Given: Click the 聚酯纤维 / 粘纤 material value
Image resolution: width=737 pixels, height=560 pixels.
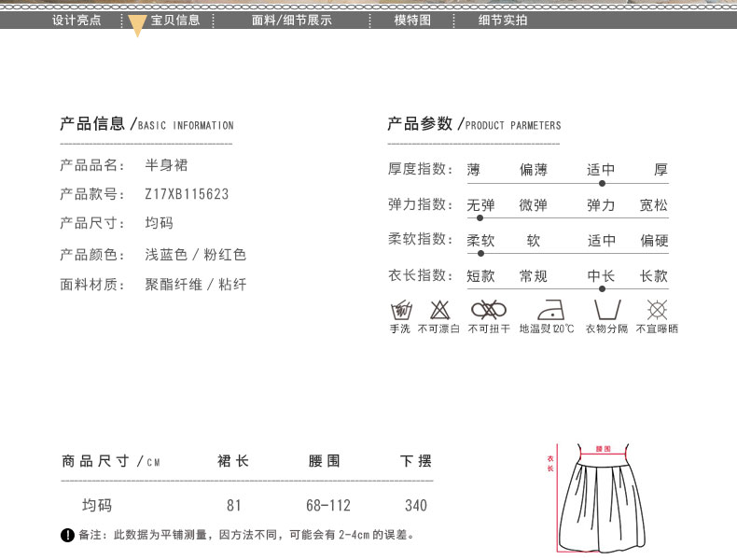Looking at the screenshot, I should 196,284.
